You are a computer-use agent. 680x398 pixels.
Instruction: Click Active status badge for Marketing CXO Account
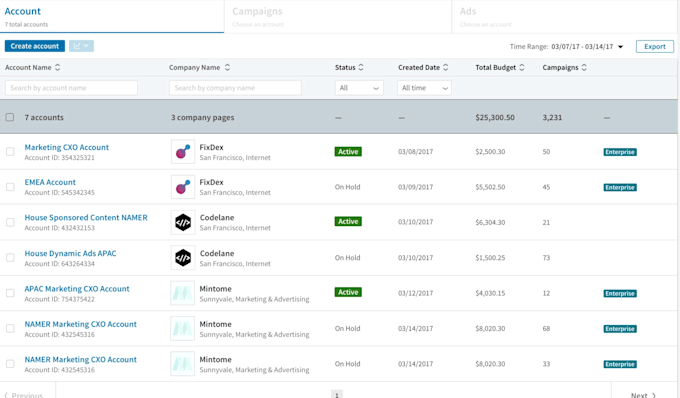coord(348,152)
